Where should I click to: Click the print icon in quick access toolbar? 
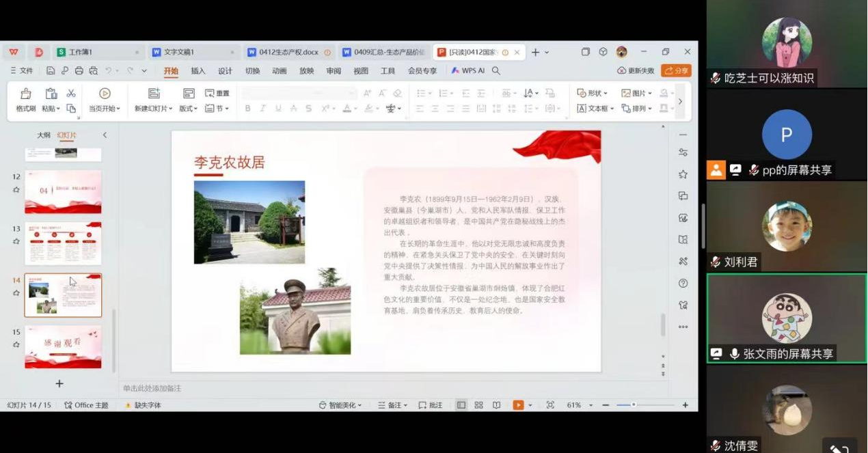pyautogui.click(x=79, y=70)
